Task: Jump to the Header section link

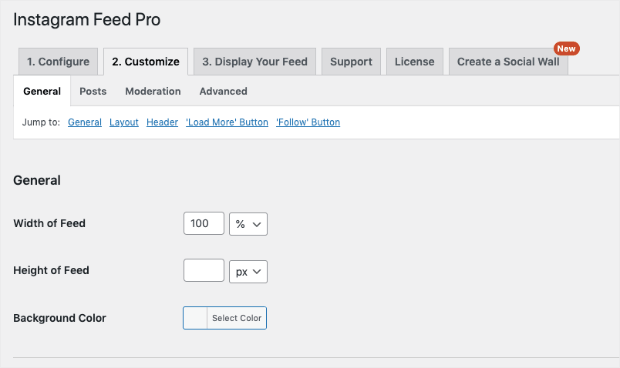Action: tap(162, 122)
